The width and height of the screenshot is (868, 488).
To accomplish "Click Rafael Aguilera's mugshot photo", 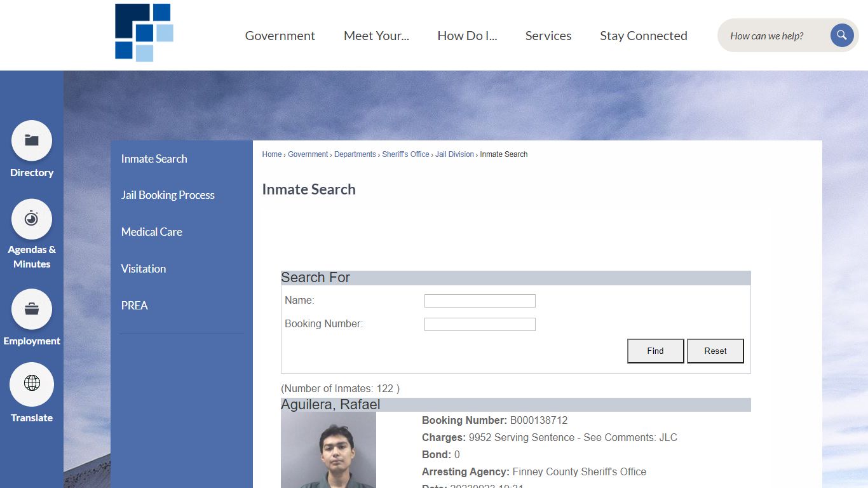I will click(x=329, y=450).
